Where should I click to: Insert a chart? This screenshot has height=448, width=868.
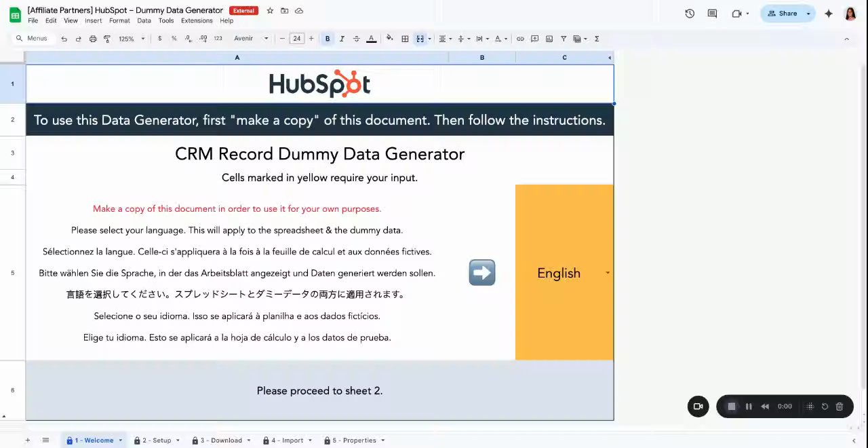549,39
